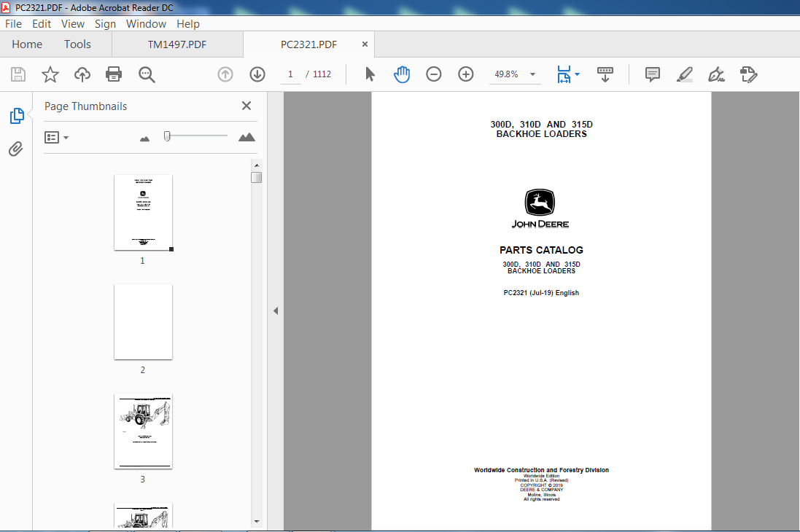
Task: Open the File menu
Action: (13, 24)
